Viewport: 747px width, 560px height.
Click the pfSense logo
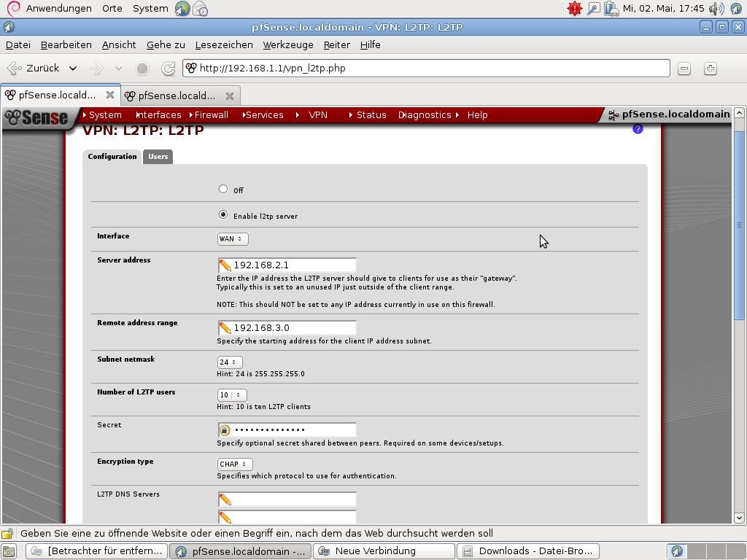[x=37, y=117]
